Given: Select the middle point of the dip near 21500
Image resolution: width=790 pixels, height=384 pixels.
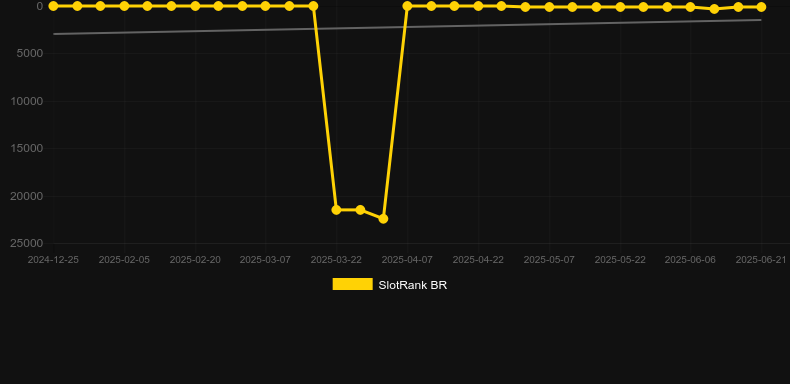Looking at the screenshot, I should [x=360, y=210].
